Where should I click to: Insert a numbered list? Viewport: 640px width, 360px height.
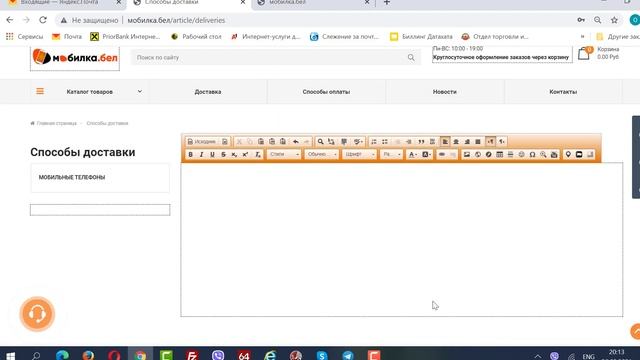(x=374, y=142)
